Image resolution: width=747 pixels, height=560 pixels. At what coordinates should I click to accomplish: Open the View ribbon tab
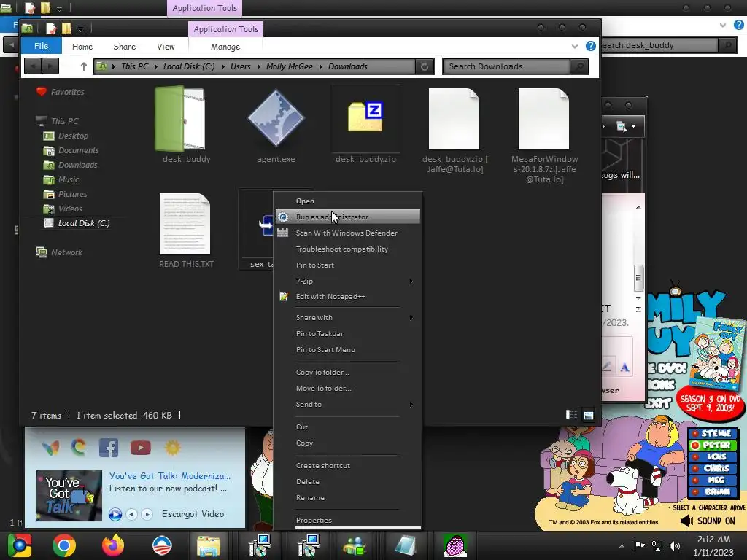tap(166, 47)
